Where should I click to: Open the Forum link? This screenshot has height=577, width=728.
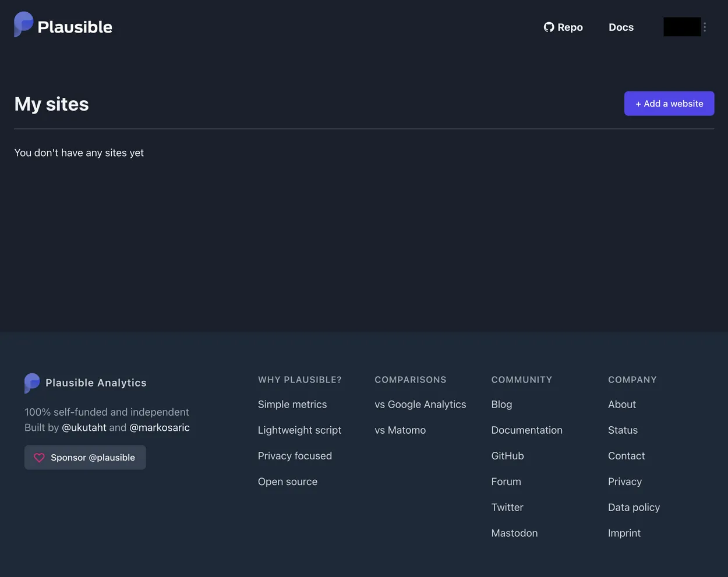pos(506,481)
